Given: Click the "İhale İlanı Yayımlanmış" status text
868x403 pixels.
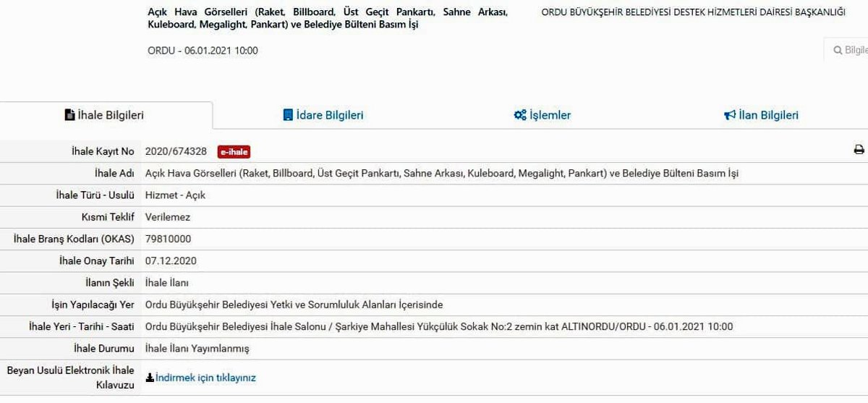Looking at the screenshot, I should tap(197, 348).
